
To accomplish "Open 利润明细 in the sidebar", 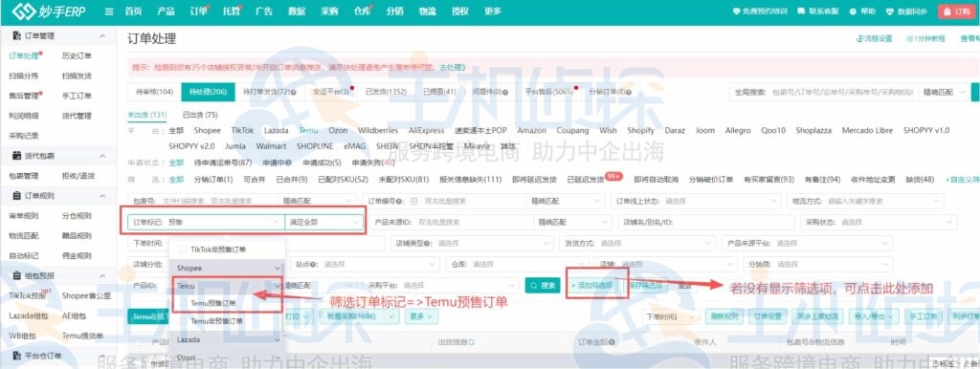I will pyautogui.click(x=24, y=116).
